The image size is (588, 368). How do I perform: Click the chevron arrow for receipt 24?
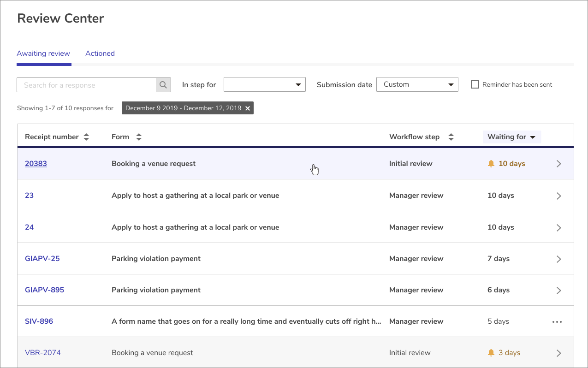558,228
